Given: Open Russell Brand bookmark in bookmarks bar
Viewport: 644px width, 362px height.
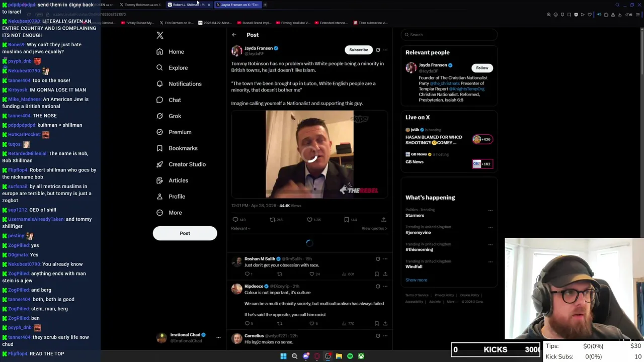Looking at the screenshot, I should tap(254, 23).
